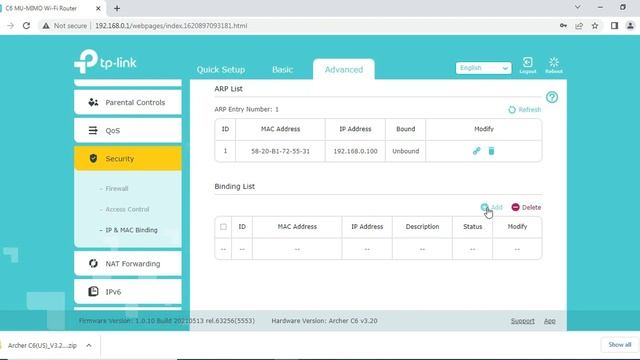Click the Security shield icon

(93, 158)
